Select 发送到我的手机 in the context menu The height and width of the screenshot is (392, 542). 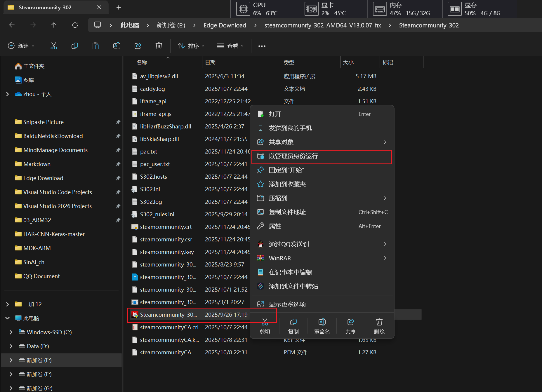322,128
